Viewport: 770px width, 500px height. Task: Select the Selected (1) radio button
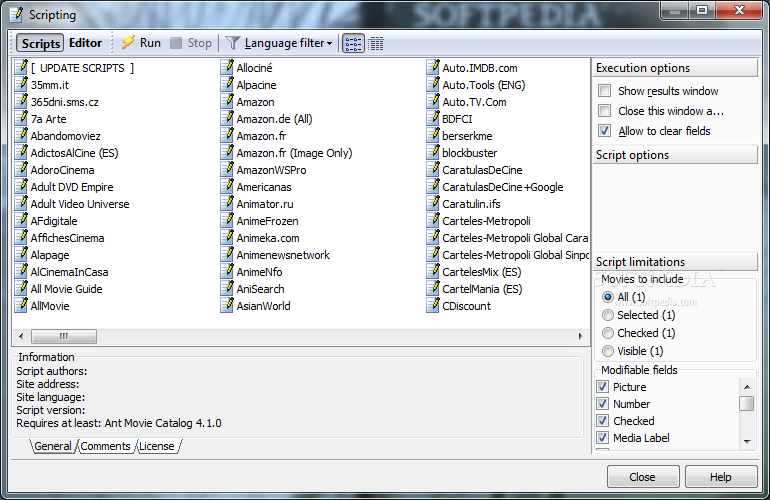(x=608, y=315)
